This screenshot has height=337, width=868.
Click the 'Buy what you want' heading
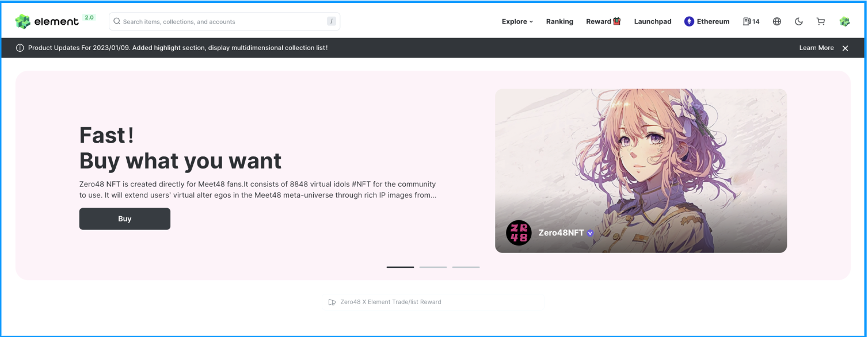pyautogui.click(x=181, y=160)
